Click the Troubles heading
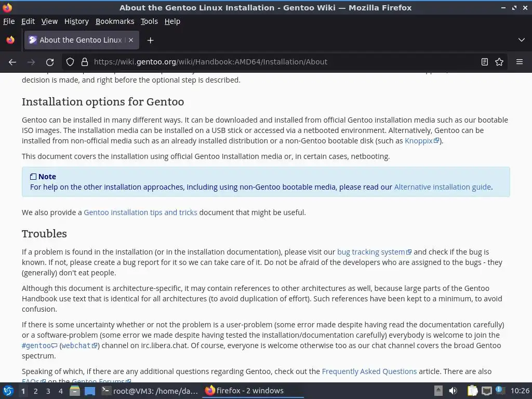Screen dimensions: 532x399 (x=44, y=234)
